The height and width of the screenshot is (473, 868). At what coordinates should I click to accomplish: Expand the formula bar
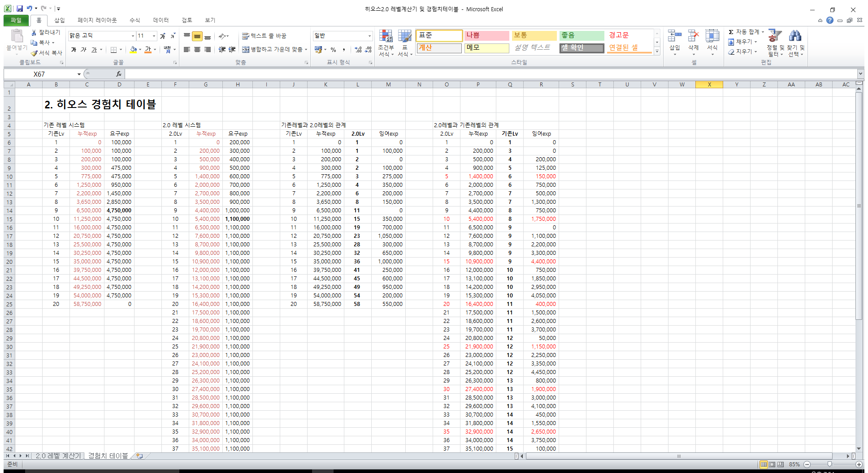click(x=860, y=74)
